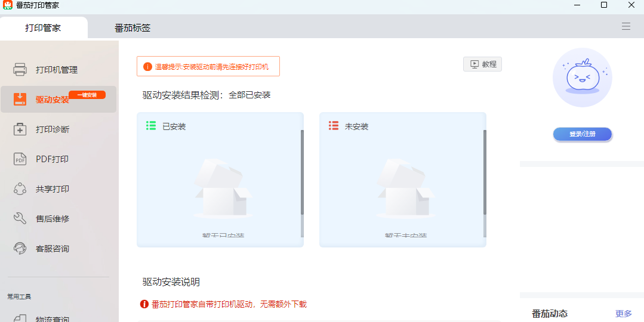Viewport: 644px width, 322px height.
Task: Click the orange info icon in 温馨提示
Action: 147,66
